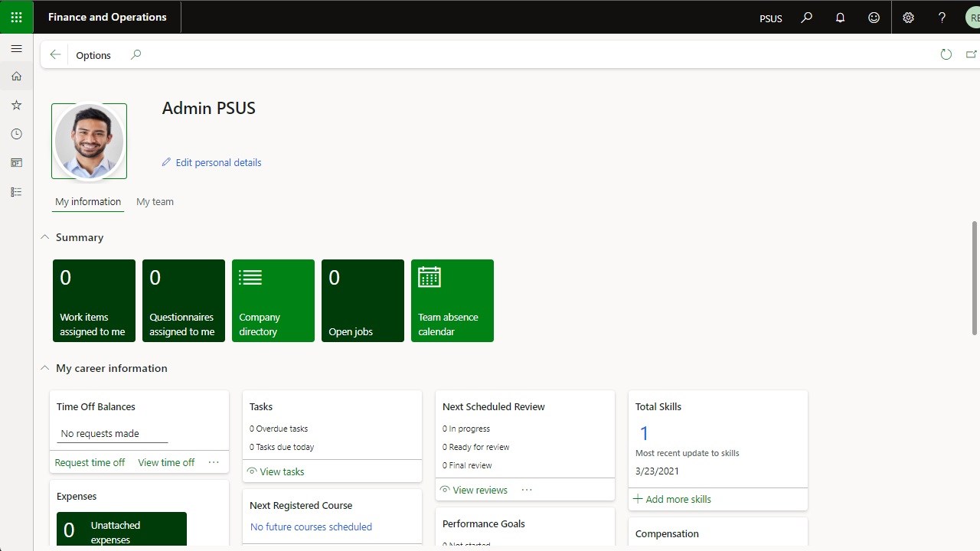The image size is (980, 551).
Task: Open more options in Next Scheduled Review card
Action: tap(527, 490)
